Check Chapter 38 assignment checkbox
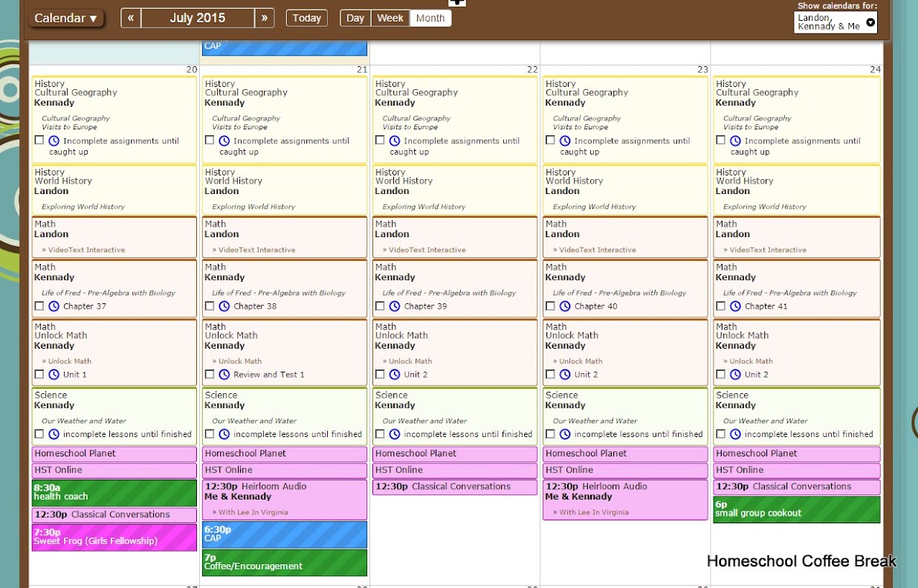This screenshot has height=588, width=918. (x=210, y=306)
